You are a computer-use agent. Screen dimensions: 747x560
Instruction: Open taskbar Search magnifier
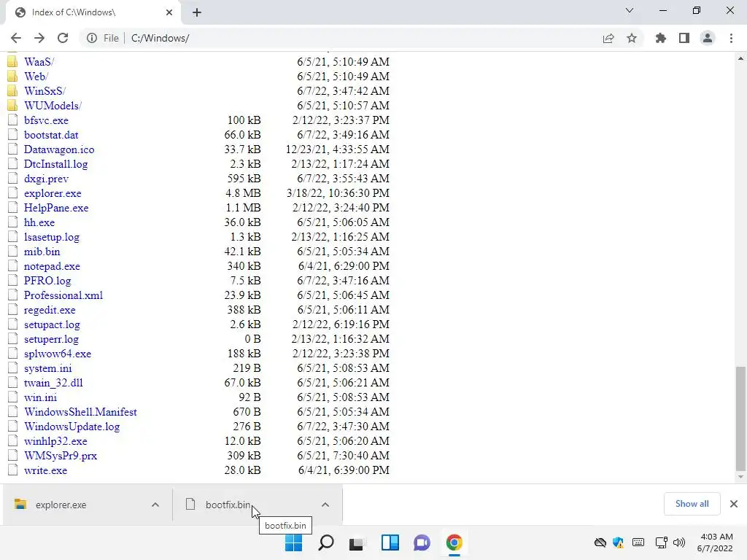[326, 542]
